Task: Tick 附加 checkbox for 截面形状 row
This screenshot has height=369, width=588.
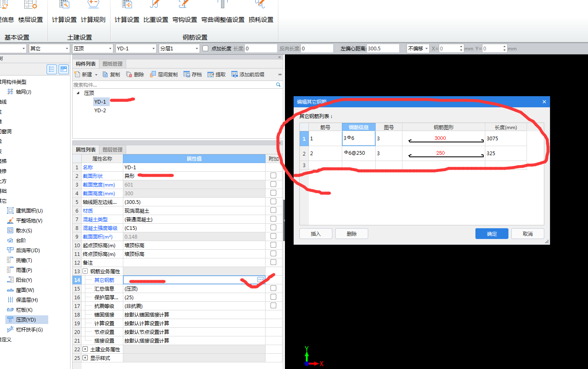Action: (273, 175)
